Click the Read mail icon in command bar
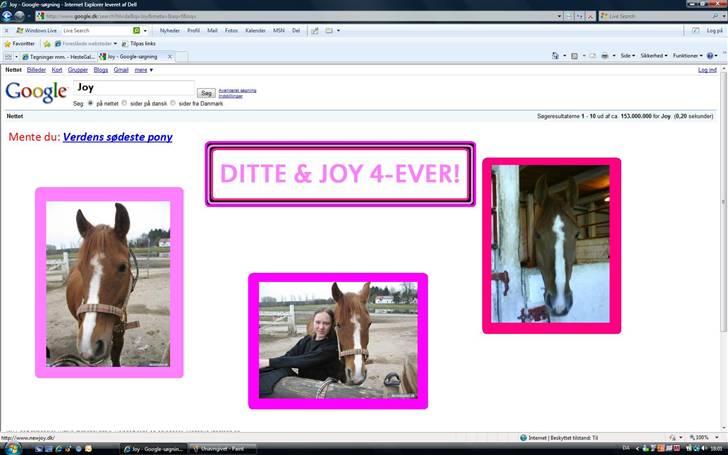 [592, 56]
